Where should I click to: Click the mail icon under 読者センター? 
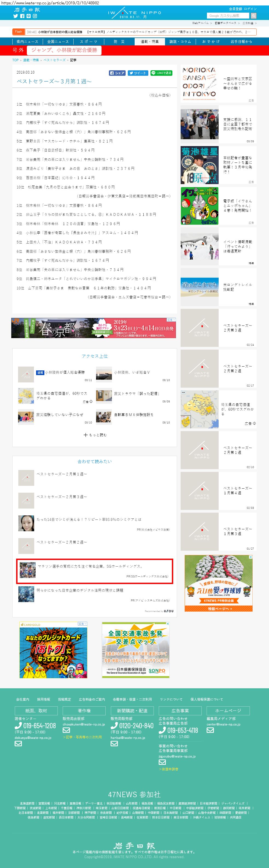tap(18, 744)
